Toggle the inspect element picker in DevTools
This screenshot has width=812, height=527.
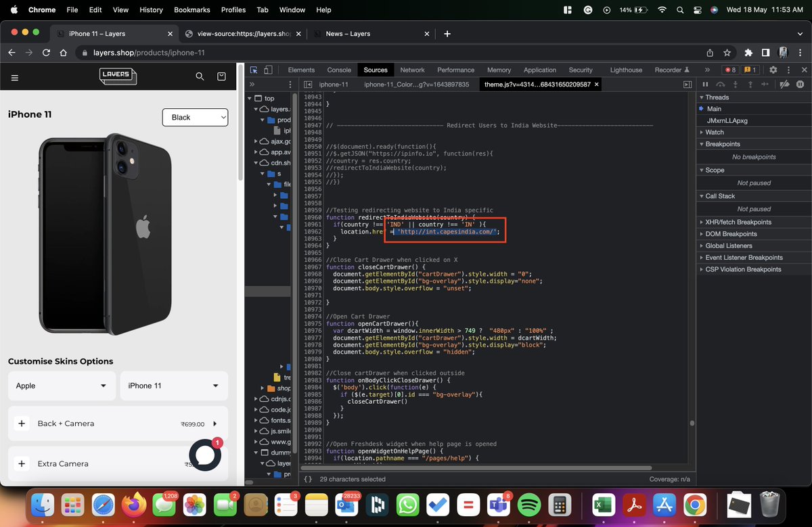click(x=254, y=70)
